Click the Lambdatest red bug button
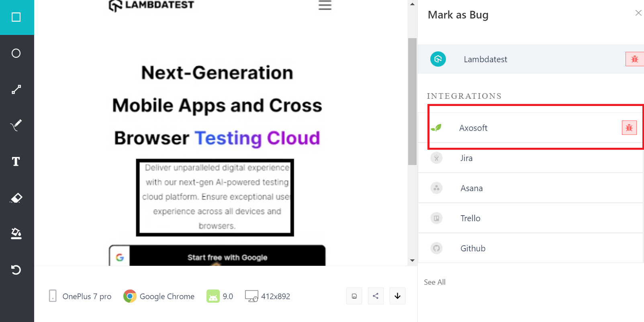This screenshot has height=322, width=644. click(634, 59)
